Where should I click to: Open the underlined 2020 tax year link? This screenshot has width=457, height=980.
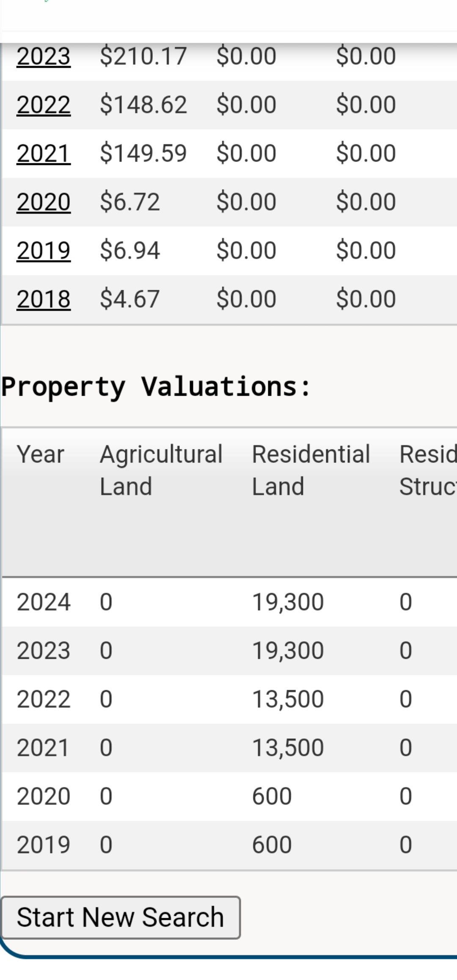[x=44, y=202]
